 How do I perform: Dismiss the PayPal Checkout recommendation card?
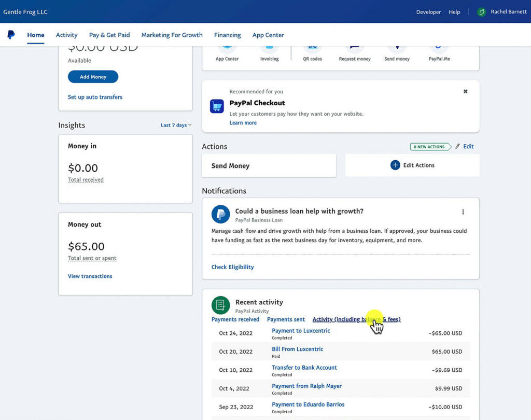click(465, 91)
